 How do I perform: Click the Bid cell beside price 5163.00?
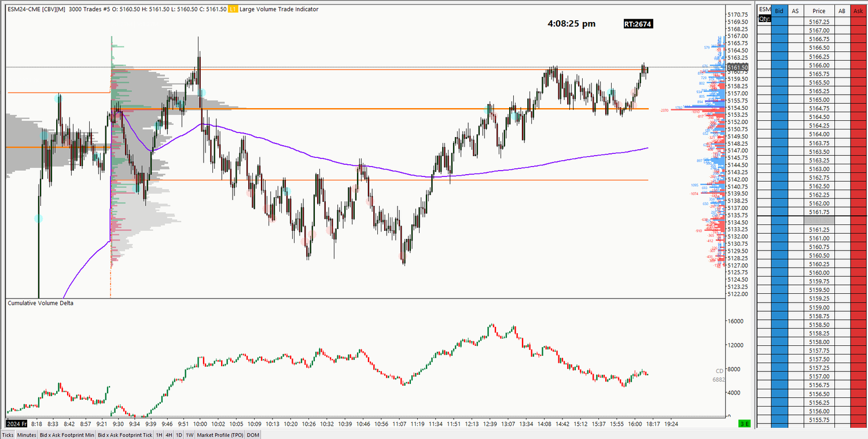[778, 169]
